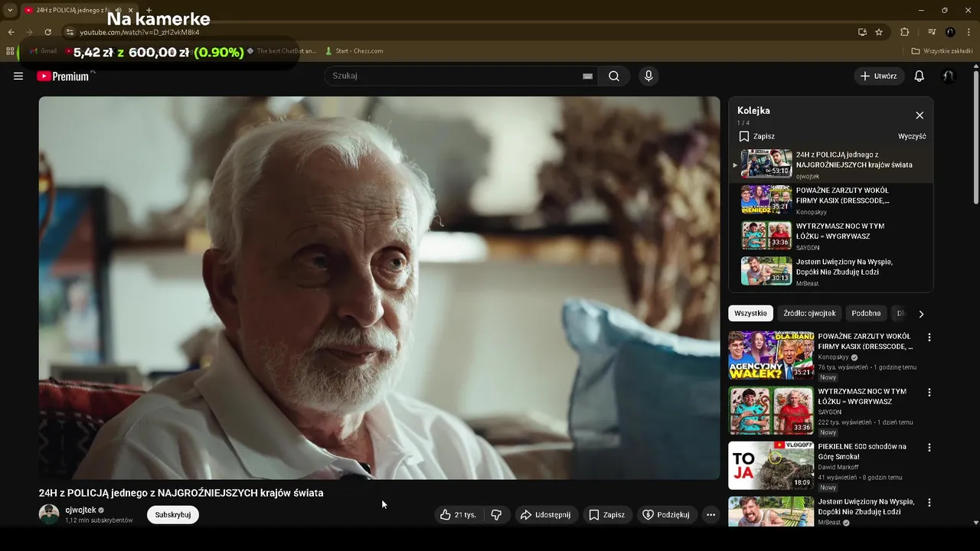
Task: Open options for PIEKIELNE 500 schodów video
Action: click(929, 448)
